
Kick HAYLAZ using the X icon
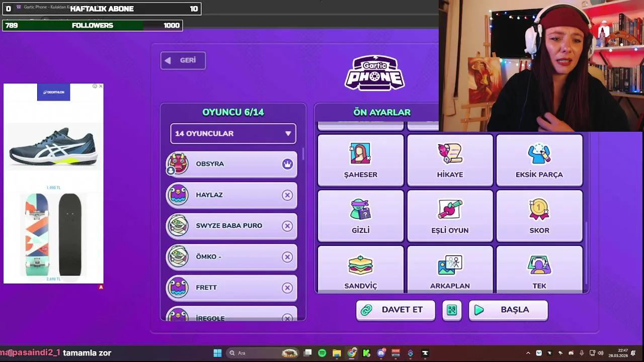[287, 195]
